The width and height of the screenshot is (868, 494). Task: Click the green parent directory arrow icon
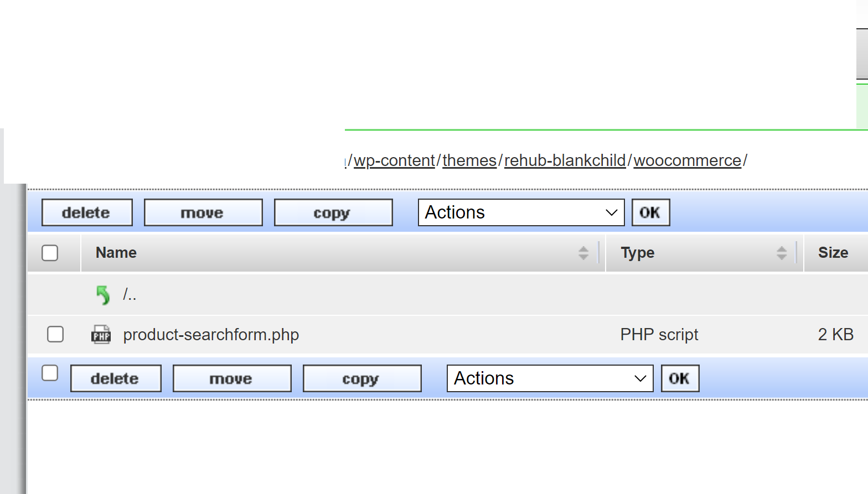tap(103, 295)
